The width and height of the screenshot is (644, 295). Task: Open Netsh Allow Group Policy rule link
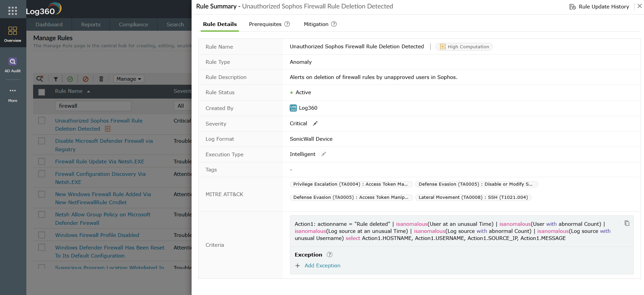(103, 219)
